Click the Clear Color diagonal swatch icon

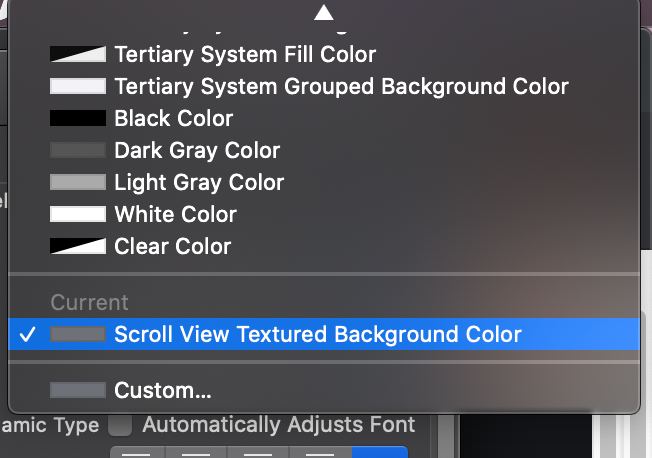[x=78, y=246]
